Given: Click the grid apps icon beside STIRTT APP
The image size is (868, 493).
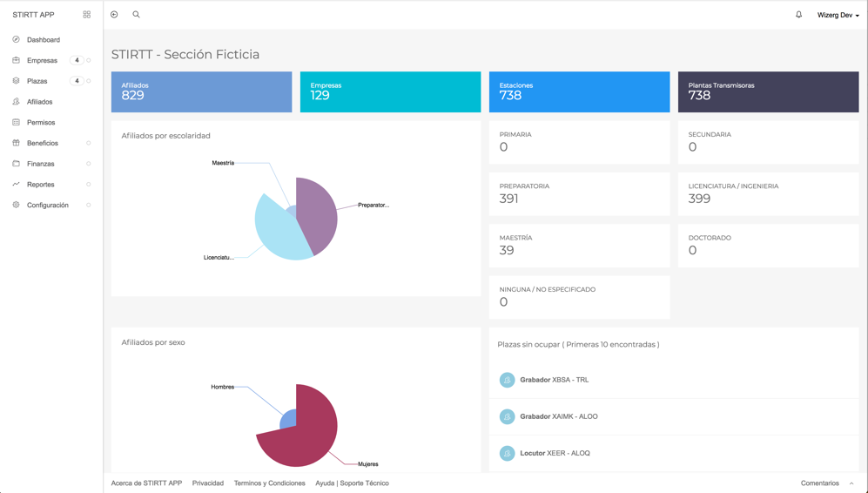Looking at the screenshot, I should click(86, 15).
